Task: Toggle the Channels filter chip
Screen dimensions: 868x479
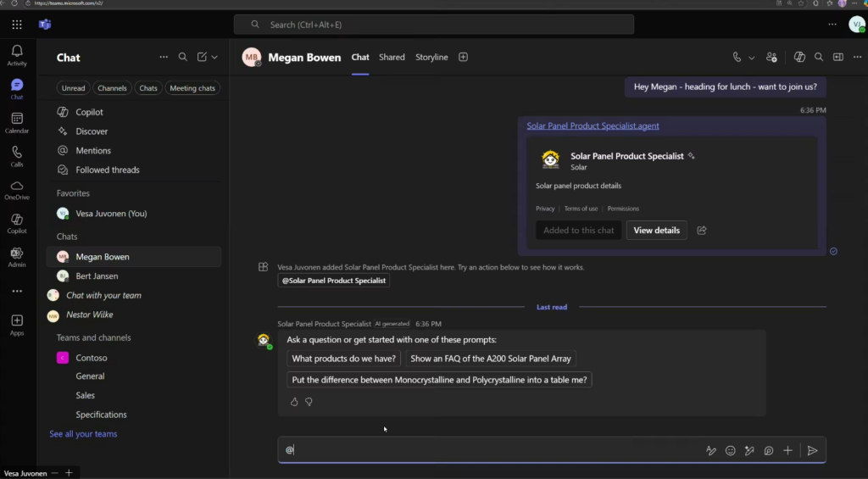Action: coord(112,88)
